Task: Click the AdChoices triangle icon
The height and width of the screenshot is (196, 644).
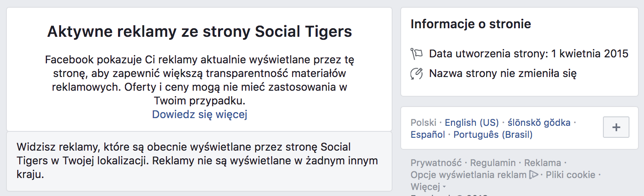Action: [x=533, y=175]
